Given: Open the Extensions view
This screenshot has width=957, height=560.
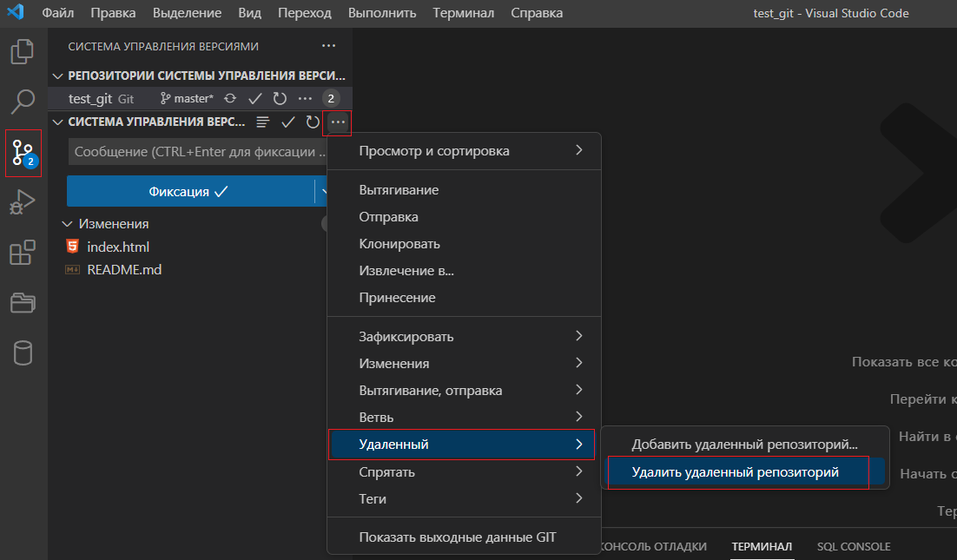Looking at the screenshot, I should [23, 252].
